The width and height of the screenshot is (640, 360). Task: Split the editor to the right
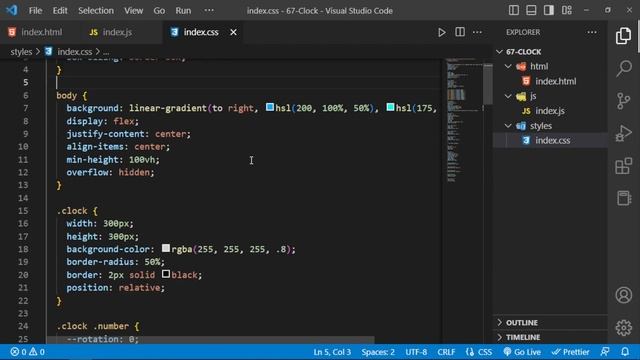[x=460, y=32]
